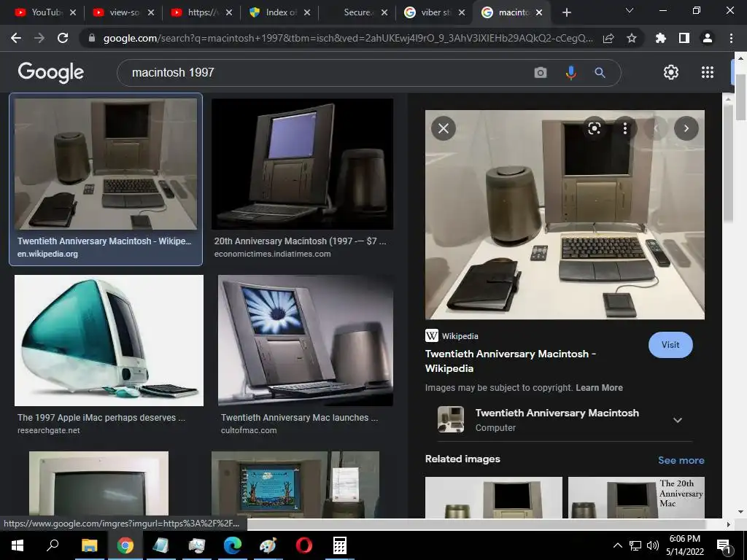Go to previous image in preview
The image size is (747, 560).
656,128
